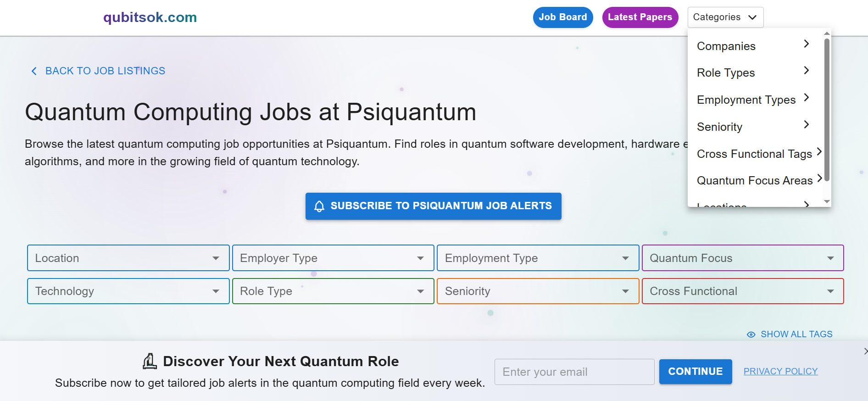Go to Latest Papers

point(640,17)
